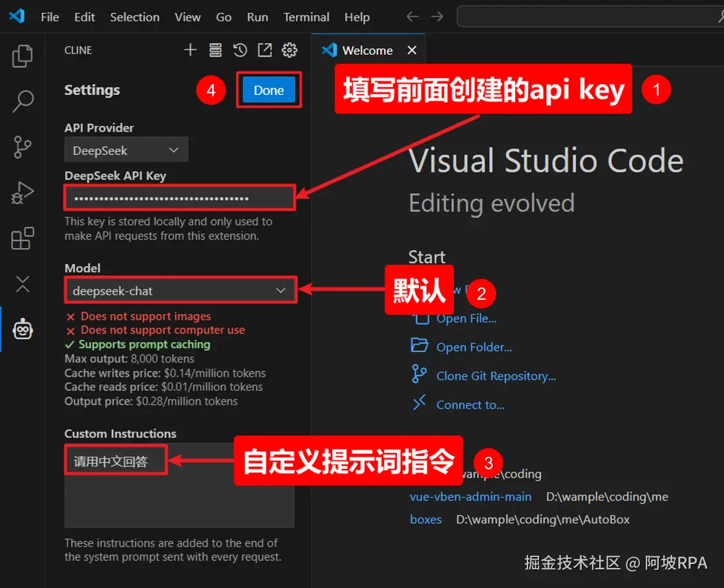Expand the API Provider DeepSeek dropdown
The height and width of the screenshot is (588, 724).
126,150
